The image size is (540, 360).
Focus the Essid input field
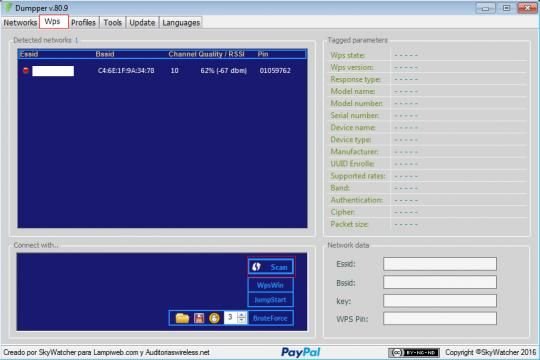point(440,264)
